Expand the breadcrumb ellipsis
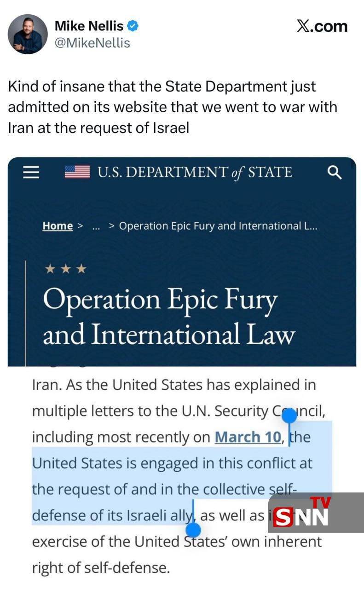 click(x=96, y=226)
